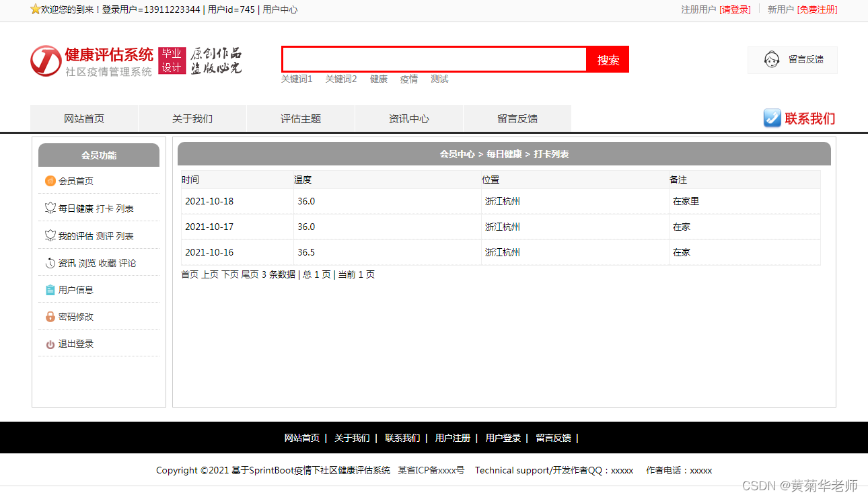Click 列表 link in 每日健康 row
868x499 pixels.
pyautogui.click(x=125, y=208)
